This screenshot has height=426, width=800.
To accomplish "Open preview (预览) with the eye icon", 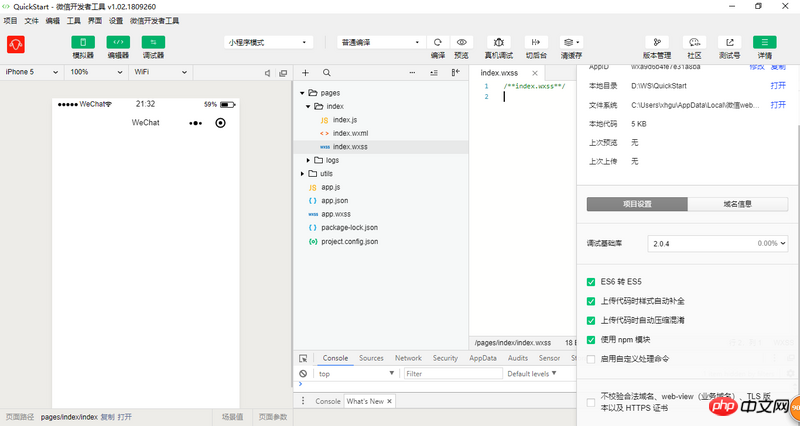I will coord(461,42).
